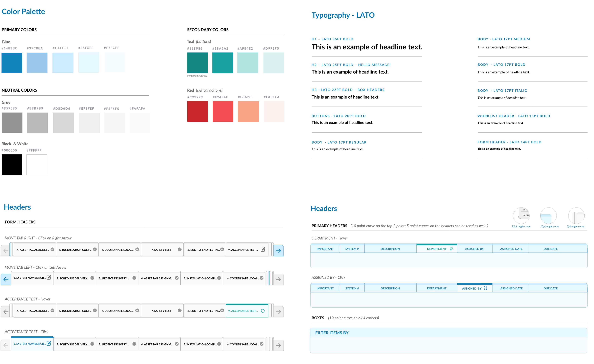Image resolution: width=594 pixels, height=364 pixels.
Task: Click the checkmark on End-to-End Testing in Hover row
Action: pyautogui.click(x=222, y=311)
